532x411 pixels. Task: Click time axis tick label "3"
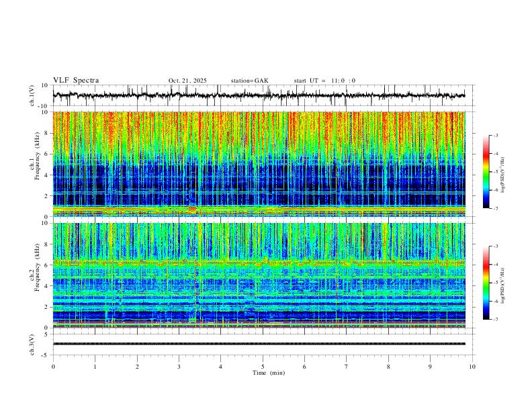pyautogui.click(x=179, y=367)
